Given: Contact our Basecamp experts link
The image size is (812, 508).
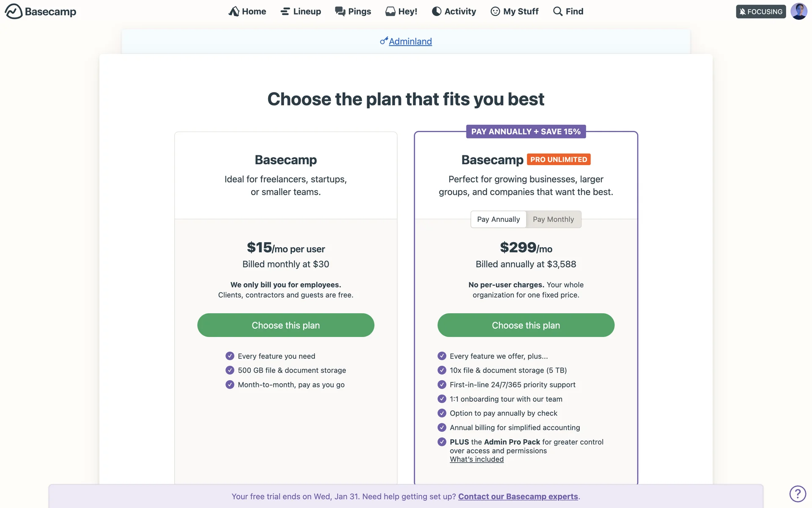Looking at the screenshot, I should (x=518, y=497).
